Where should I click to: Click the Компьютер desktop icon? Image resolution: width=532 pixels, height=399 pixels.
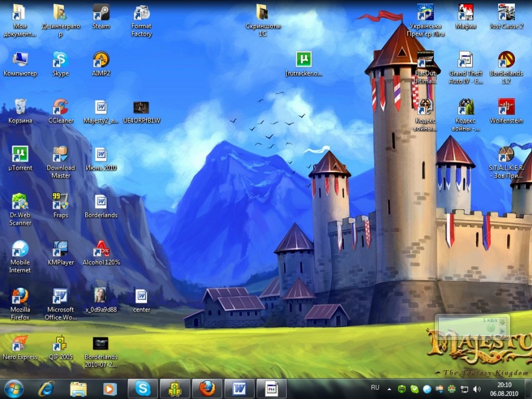20,64
